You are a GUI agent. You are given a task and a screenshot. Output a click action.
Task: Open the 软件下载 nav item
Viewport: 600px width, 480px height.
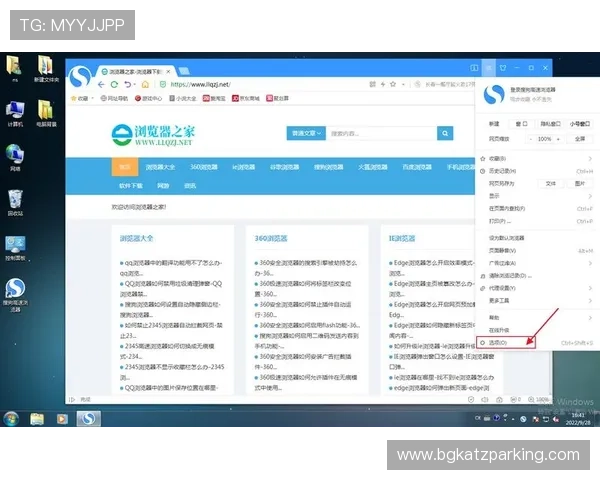tap(131, 186)
